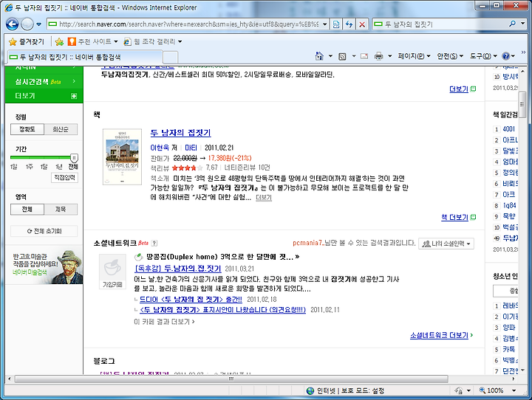Viewport: 532px width, 400px height.
Task: Open a new blank browser tab
Action: (x=171, y=58)
